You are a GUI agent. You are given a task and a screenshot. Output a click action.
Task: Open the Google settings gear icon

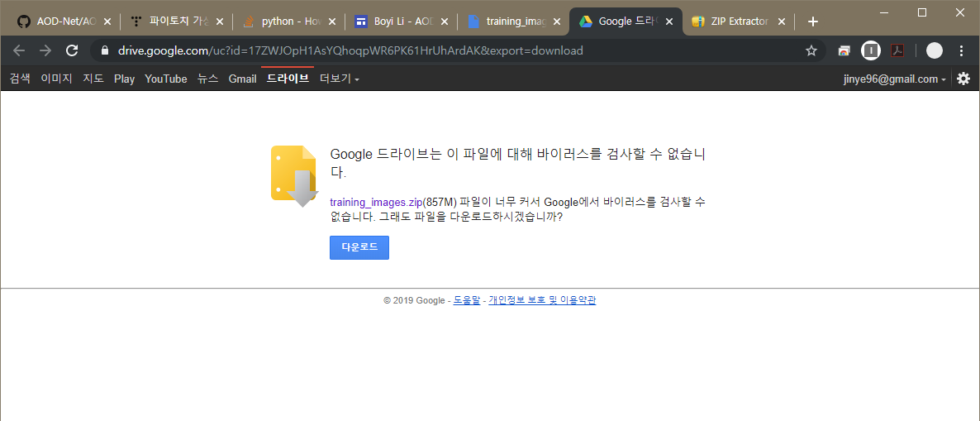click(963, 79)
